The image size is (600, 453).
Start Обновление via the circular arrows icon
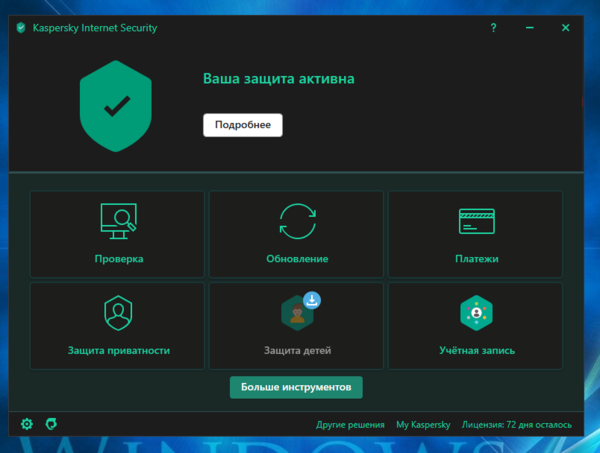tap(297, 221)
